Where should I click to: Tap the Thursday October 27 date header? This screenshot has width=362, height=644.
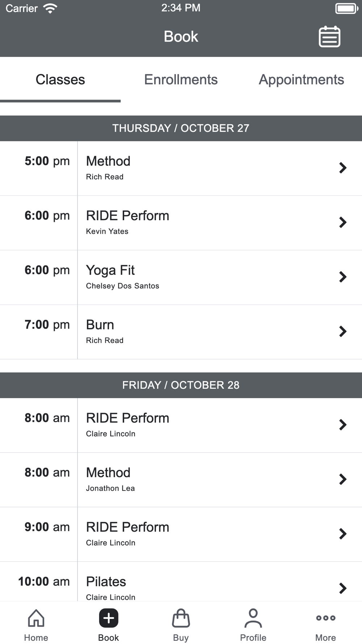[x=181, y=128]
